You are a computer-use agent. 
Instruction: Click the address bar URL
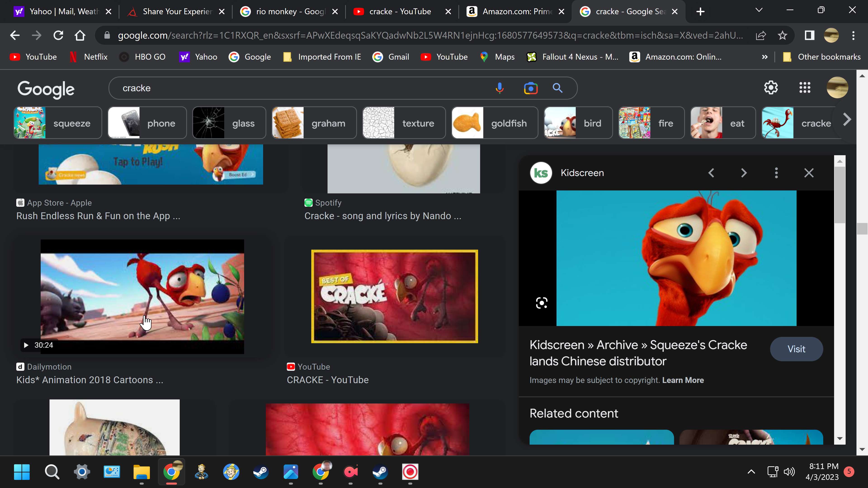click(430, 35)
